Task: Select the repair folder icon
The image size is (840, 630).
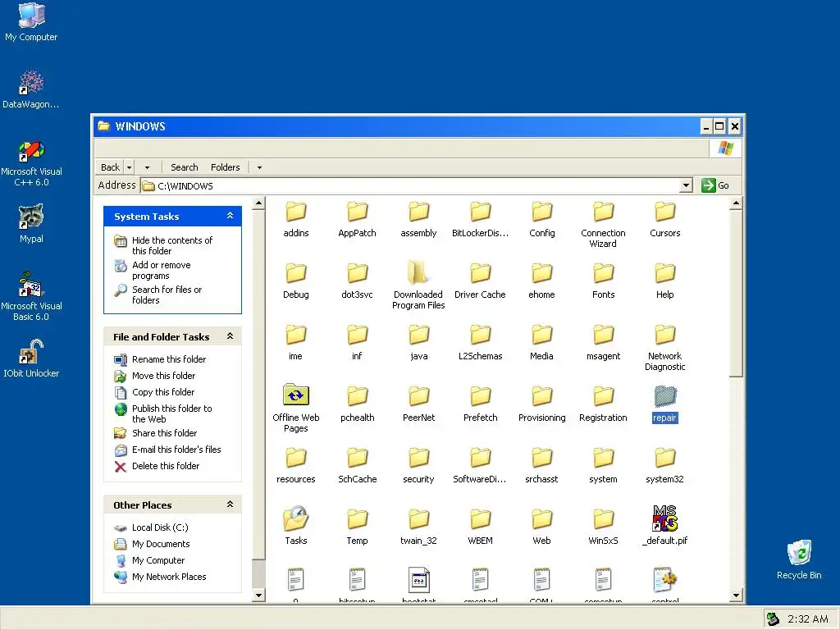Action: pos(664,396)
